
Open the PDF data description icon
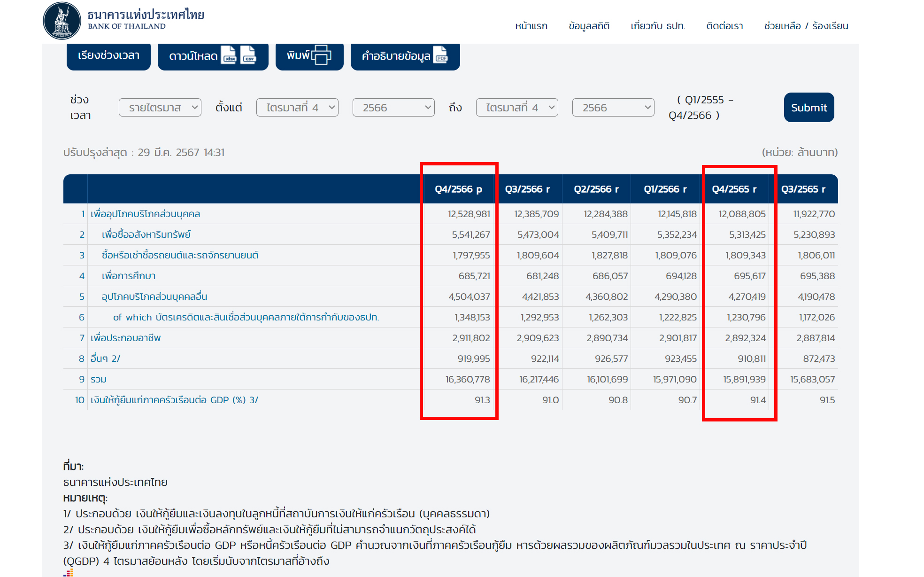[x=440, y=55]
